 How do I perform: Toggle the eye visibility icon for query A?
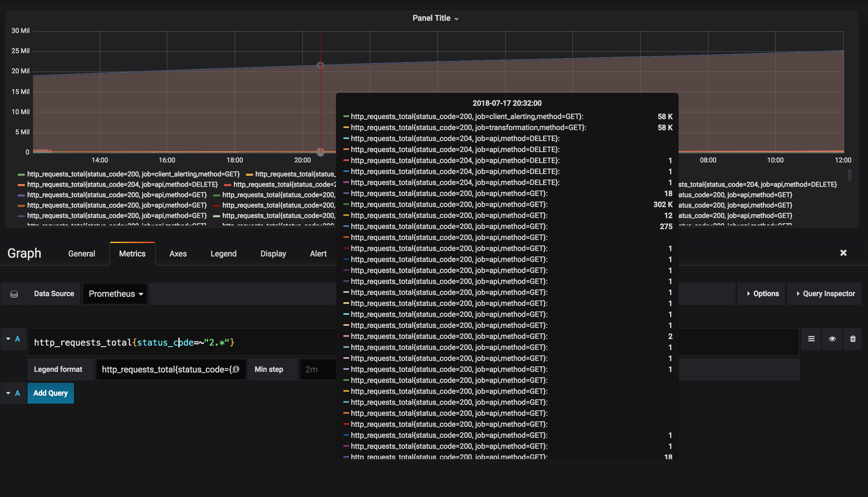832,338
